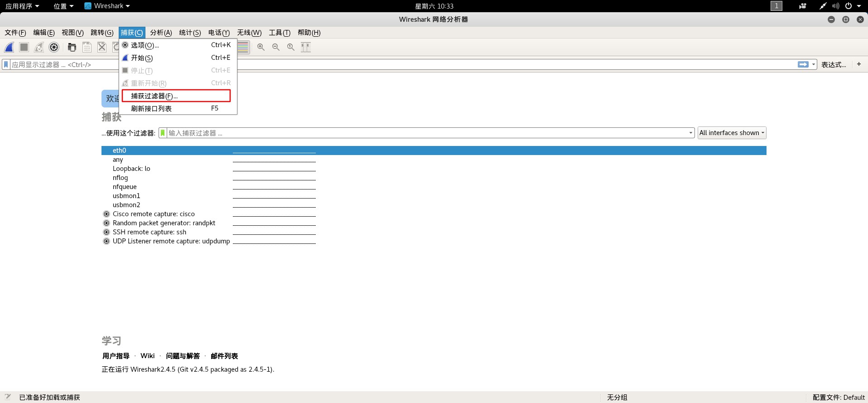Choose 刷新接口列表 menu entry
The width and height of the screenshot is (868, 403).
pyautogui.click(x=178, y=108)
